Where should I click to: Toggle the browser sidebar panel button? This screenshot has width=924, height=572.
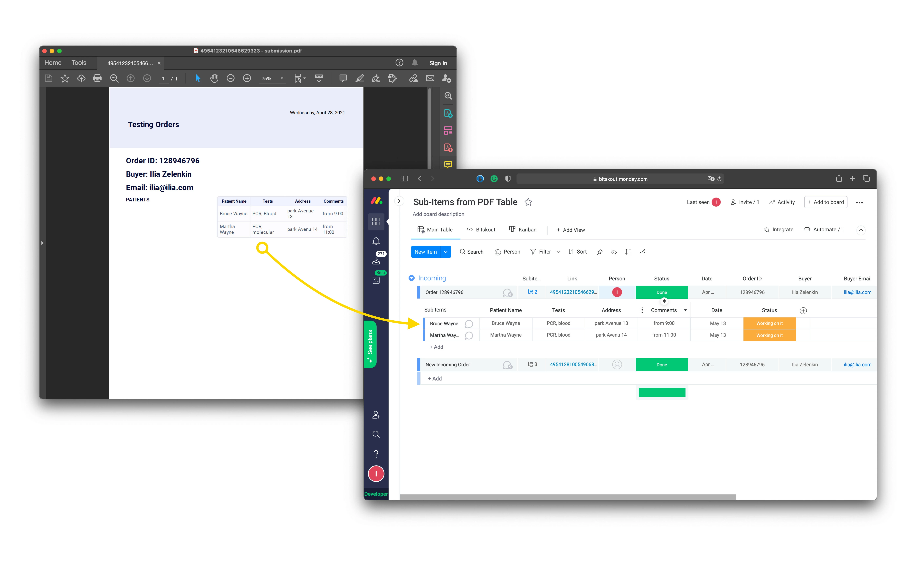404,179
